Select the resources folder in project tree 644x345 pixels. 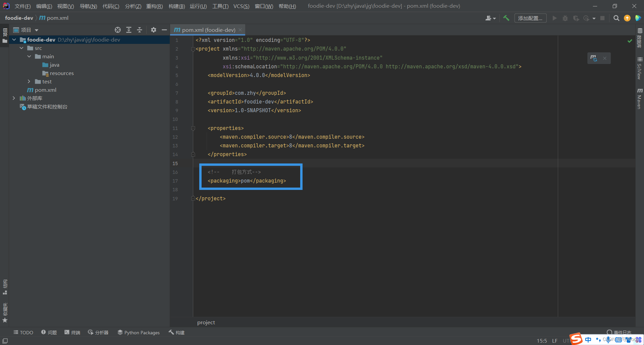point(58,73)
